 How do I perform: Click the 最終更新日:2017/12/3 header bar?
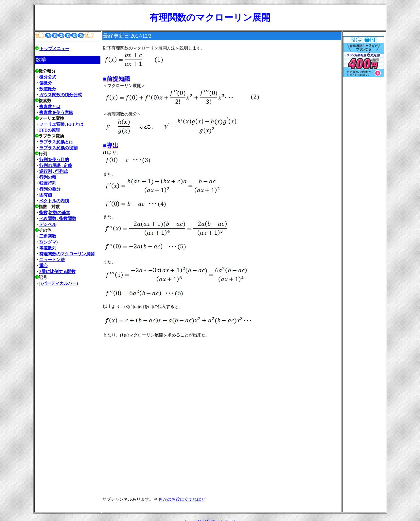[x=222, y=36]
